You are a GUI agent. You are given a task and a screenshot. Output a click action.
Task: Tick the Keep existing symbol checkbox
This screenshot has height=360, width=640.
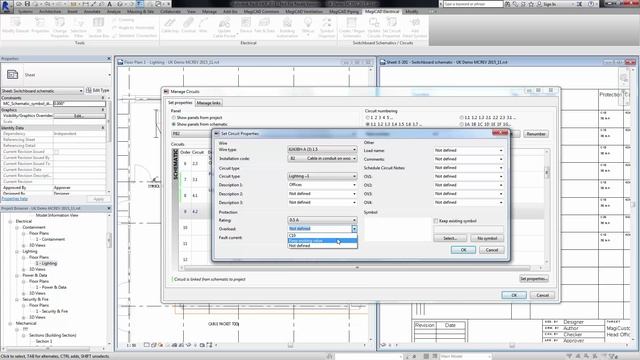(x=436, y=221)
